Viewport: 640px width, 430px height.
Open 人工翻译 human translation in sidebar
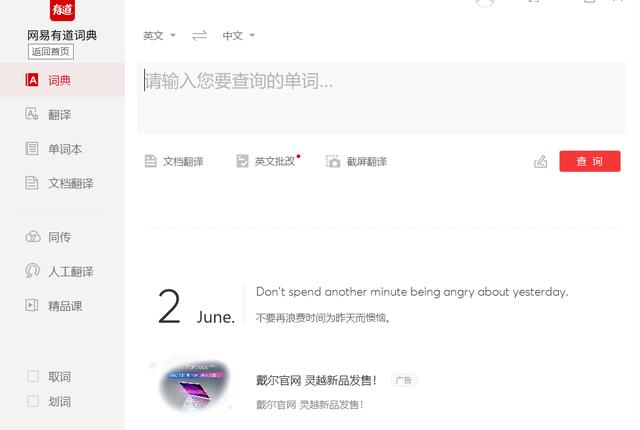coord(60,271)
